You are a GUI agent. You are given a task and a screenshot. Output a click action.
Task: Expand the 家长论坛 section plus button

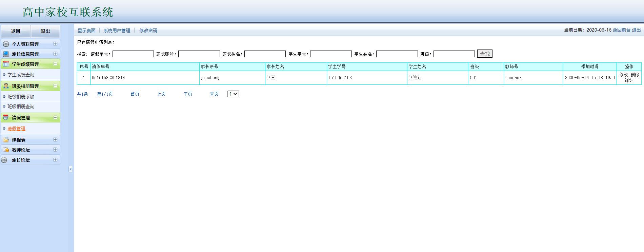tap(55, 160)
